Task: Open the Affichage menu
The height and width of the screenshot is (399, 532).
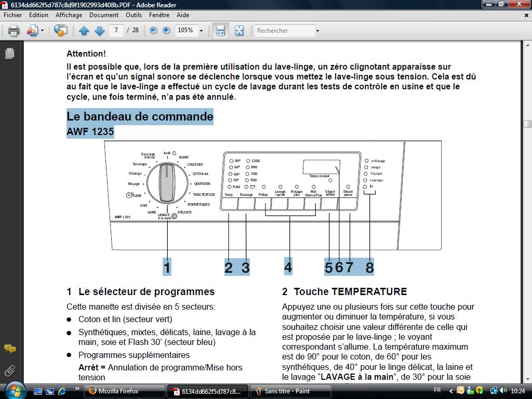Action: pyautogui.click(x=69, y=15)
